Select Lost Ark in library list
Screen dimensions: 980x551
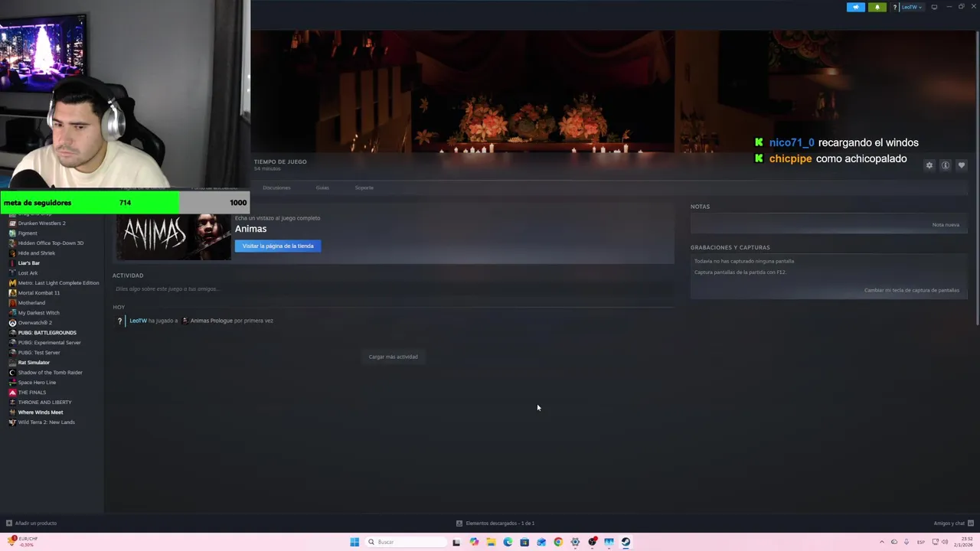28,273
